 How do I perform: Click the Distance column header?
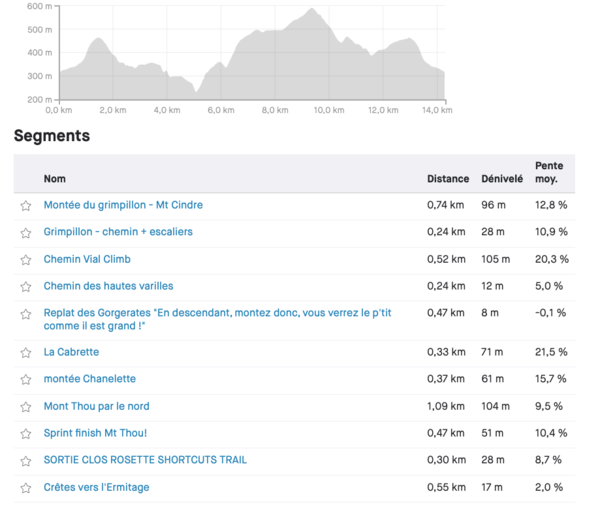pyautogui.click(x=448, y=179)
